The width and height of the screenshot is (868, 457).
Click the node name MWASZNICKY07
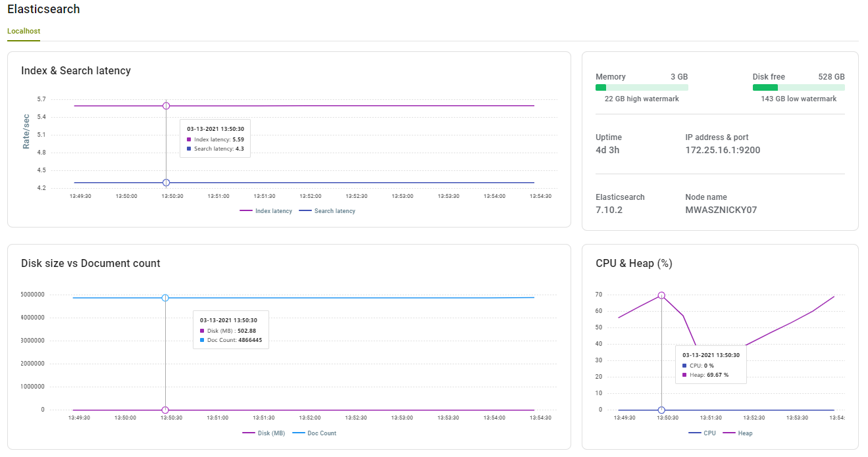pos(722,210)
